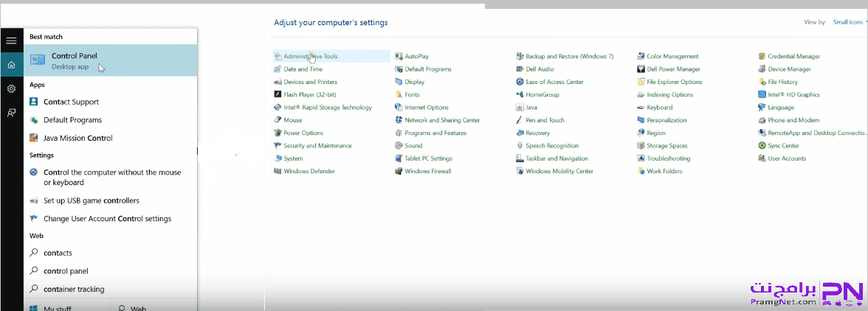Click the Date and Time icon
868x311 pixels.
point(278,69)
